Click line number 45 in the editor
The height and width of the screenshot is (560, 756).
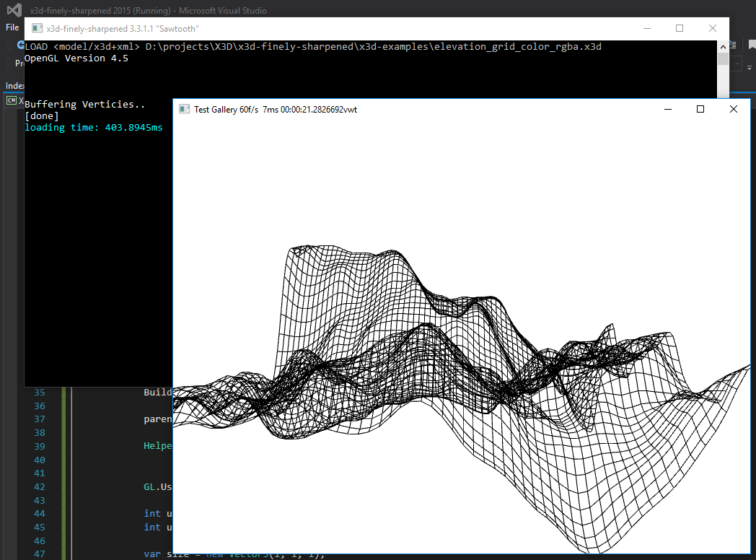40,528
